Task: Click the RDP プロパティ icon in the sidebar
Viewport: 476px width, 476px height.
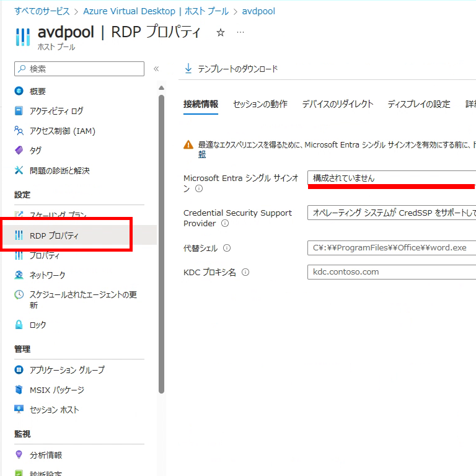Action: click(19, 235)
